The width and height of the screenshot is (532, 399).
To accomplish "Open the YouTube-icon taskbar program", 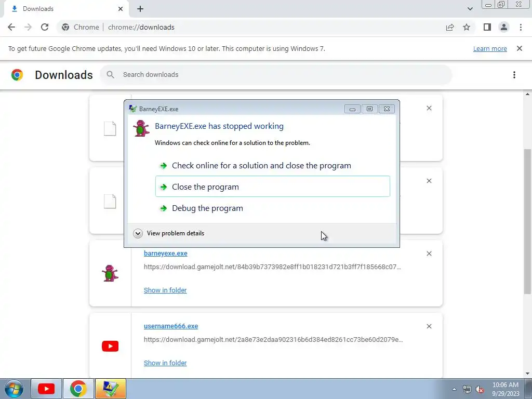I will point(46,389).
